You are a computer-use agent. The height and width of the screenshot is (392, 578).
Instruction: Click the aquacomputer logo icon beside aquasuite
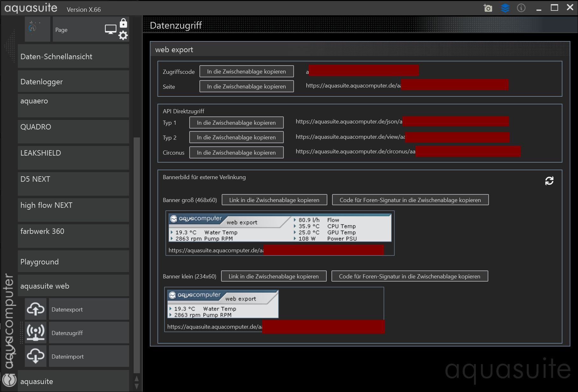[9, 380]
